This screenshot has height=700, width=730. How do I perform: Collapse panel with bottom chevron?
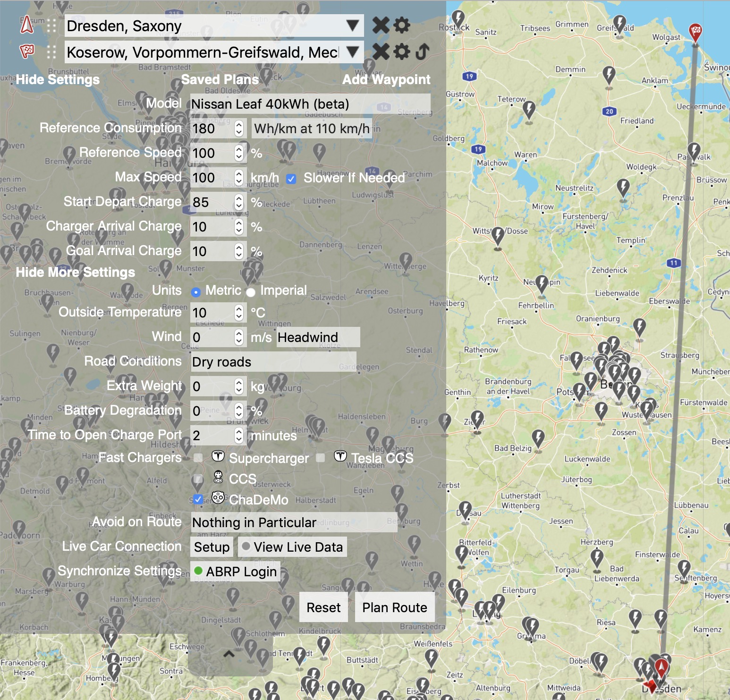(229, 654)
